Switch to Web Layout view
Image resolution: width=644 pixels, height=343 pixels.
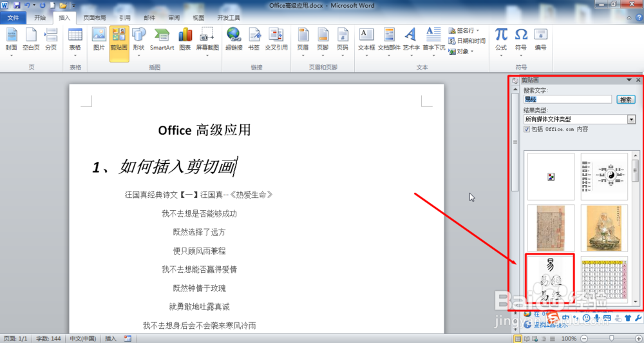(535, 338)
